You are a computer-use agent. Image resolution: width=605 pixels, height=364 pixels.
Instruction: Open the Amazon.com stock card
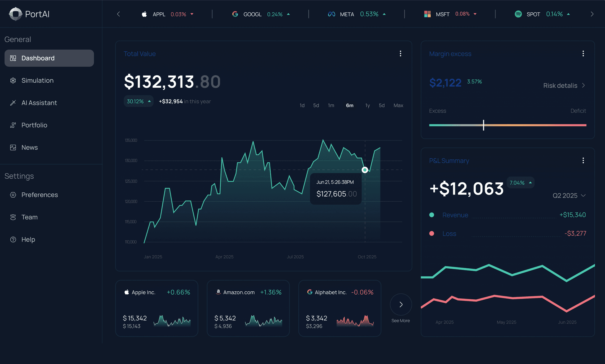point(248,308)
